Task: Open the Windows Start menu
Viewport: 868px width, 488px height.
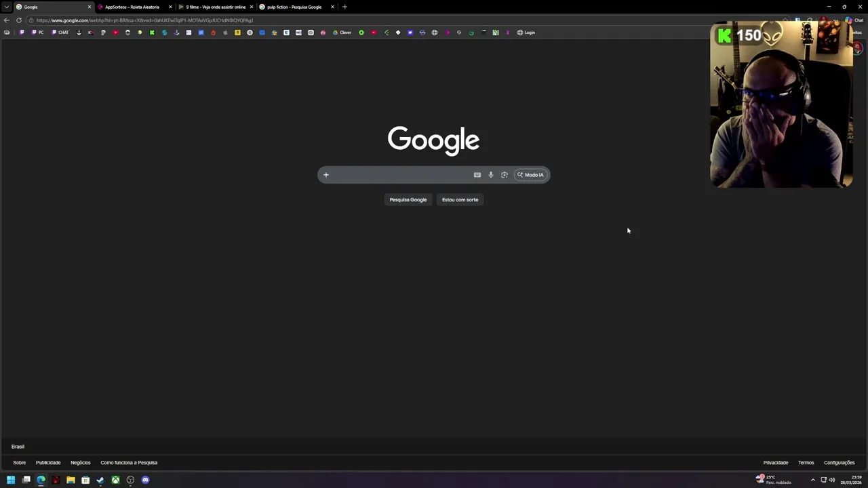Action: [11, 480]
